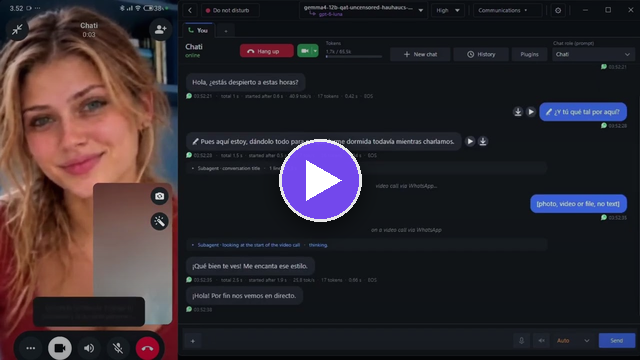Viewport: 640px width, 360px height.
Task: Click the '[photo, video or file, no text]' message
Action: click(x=578, y=204)
